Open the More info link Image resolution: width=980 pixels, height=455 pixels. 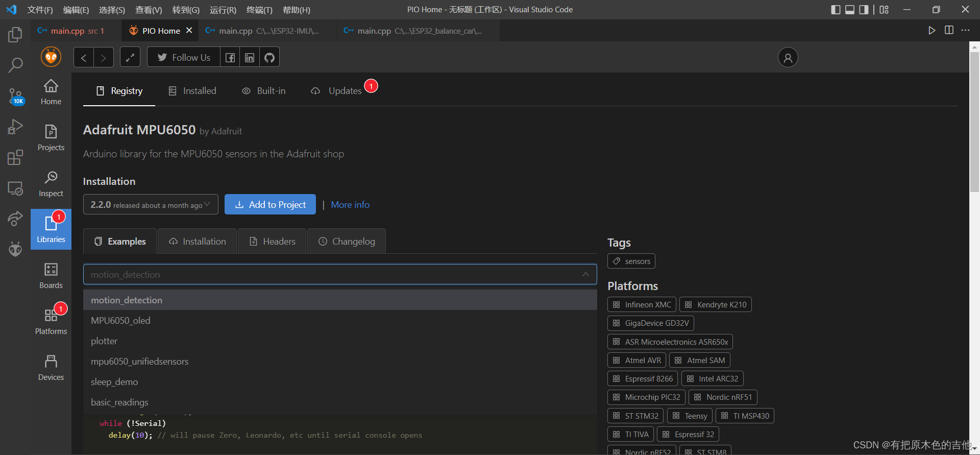point(350,205)
